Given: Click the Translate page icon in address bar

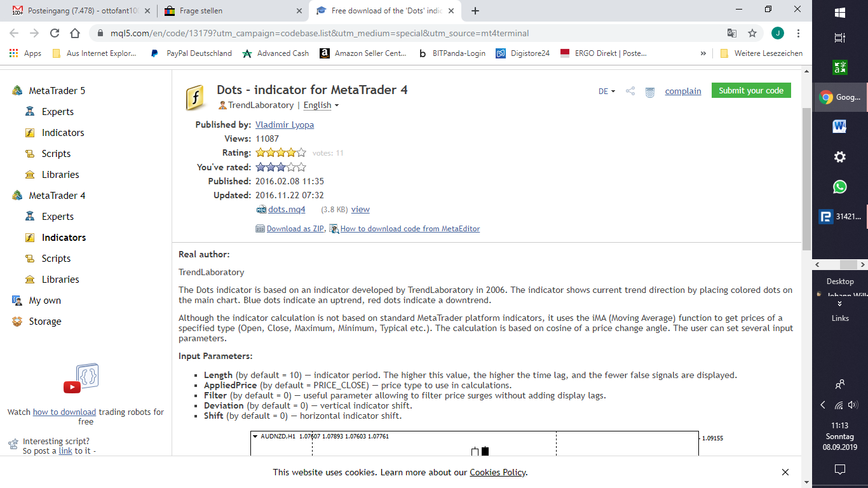Looking at the screenshot, I should point(732,33).
